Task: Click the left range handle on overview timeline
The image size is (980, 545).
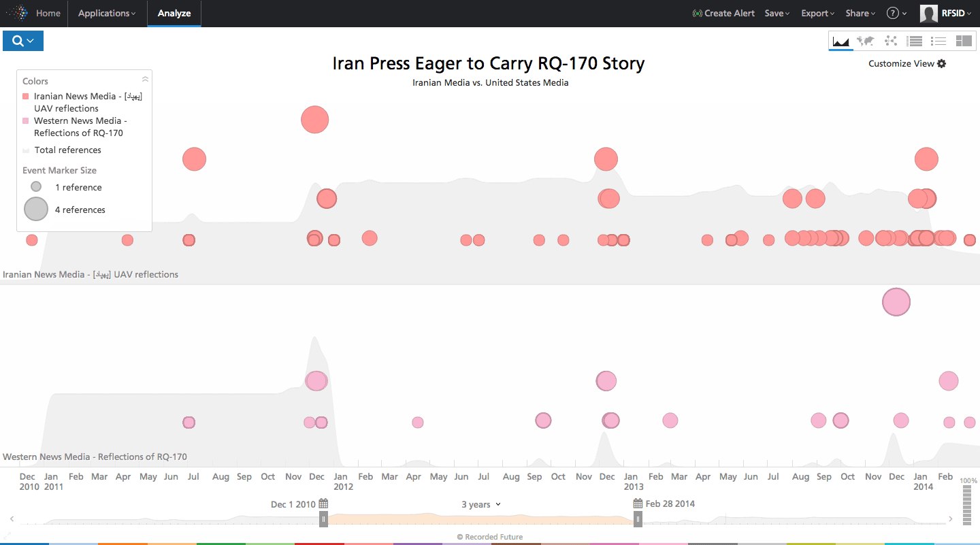Action: click(324, 519)
